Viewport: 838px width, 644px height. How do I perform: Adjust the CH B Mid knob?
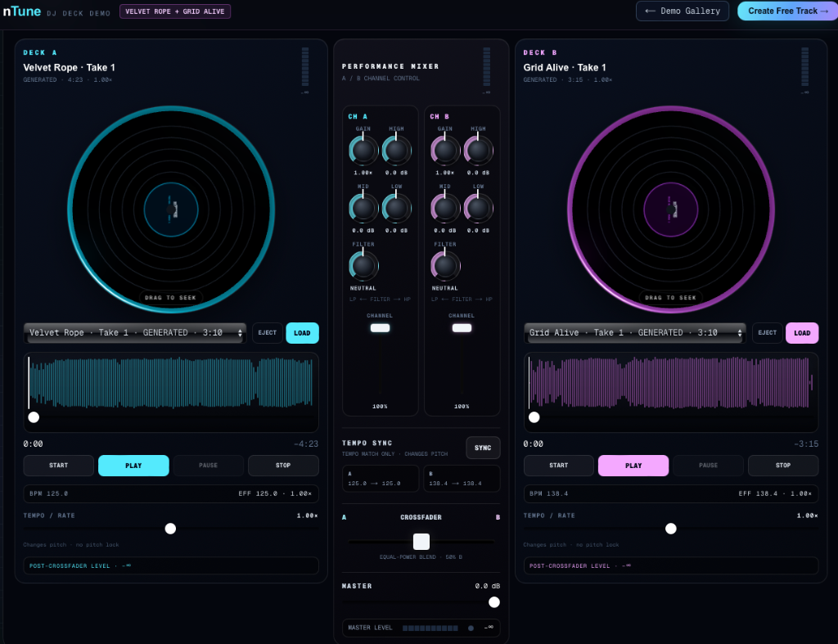click(x=445, y=208)
